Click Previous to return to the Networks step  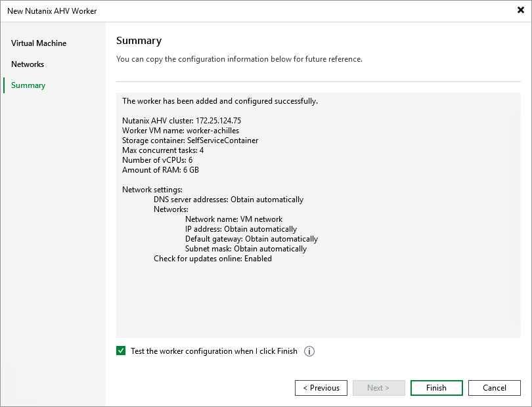321,387
